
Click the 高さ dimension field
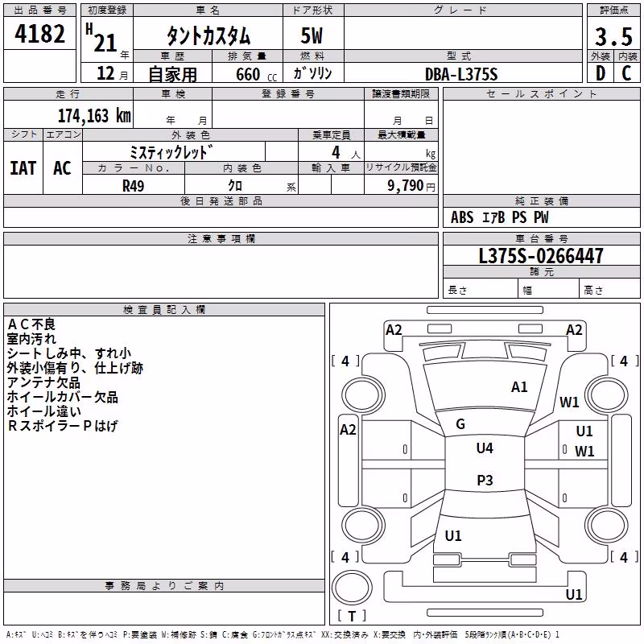[x=609, y=289]
